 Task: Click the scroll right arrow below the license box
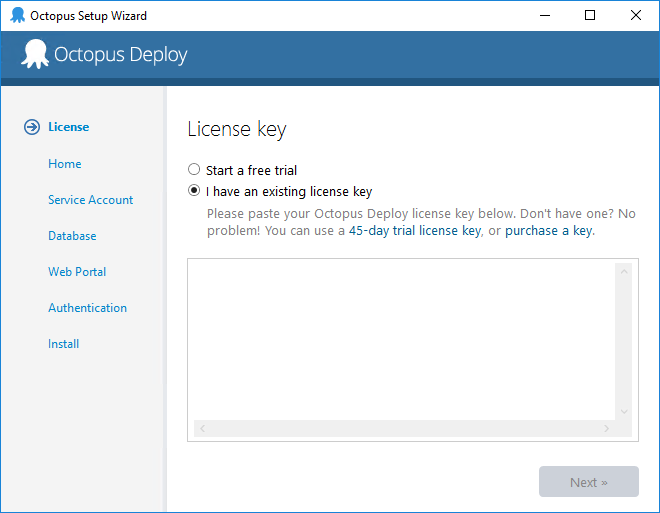606,428
